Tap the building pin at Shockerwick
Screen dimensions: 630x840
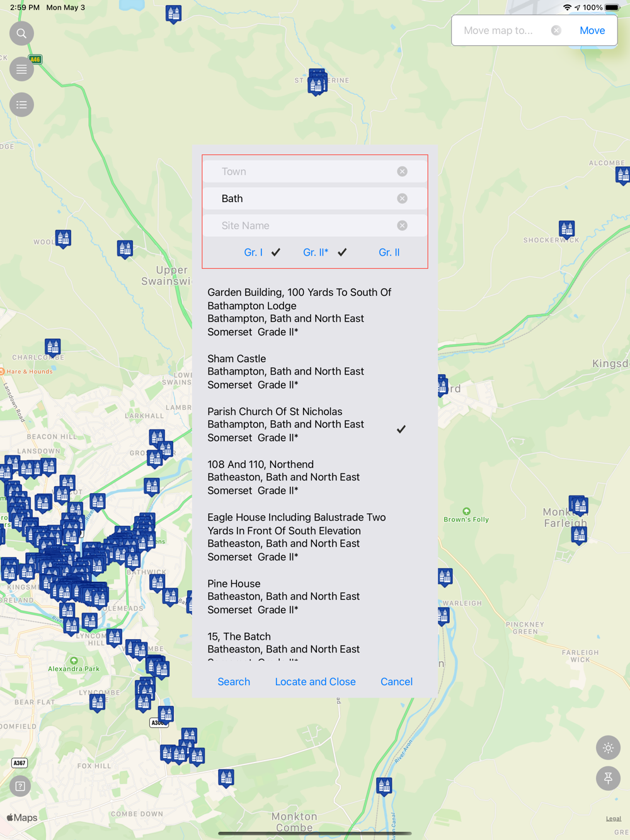[567, 229]
